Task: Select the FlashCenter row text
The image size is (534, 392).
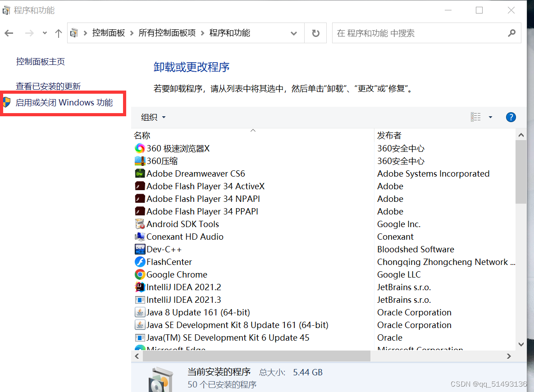Action: [169, 262]
